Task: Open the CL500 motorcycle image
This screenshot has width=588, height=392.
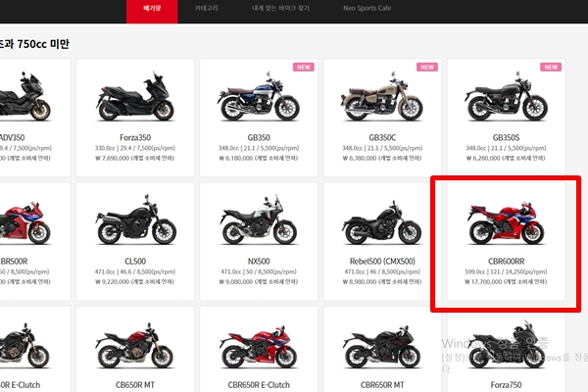Action: [x=134, y=222]
